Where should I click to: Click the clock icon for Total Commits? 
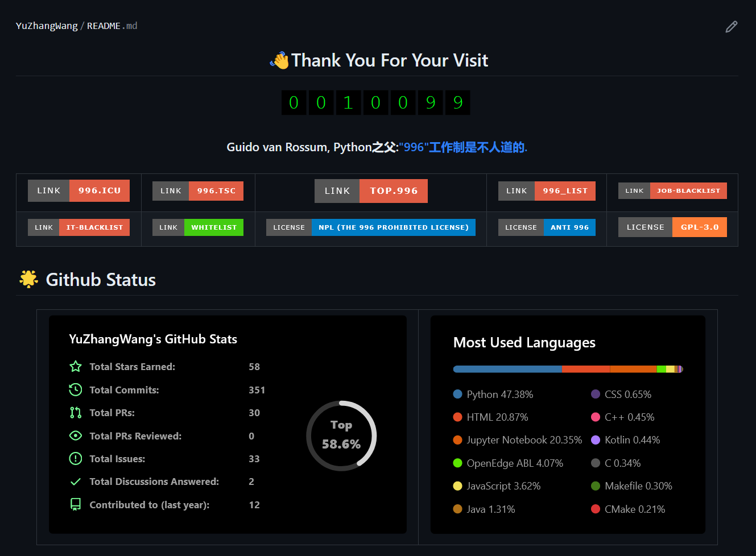75,390
